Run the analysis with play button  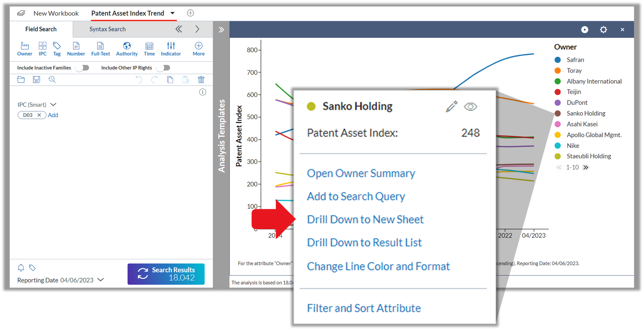coord(585,29)
